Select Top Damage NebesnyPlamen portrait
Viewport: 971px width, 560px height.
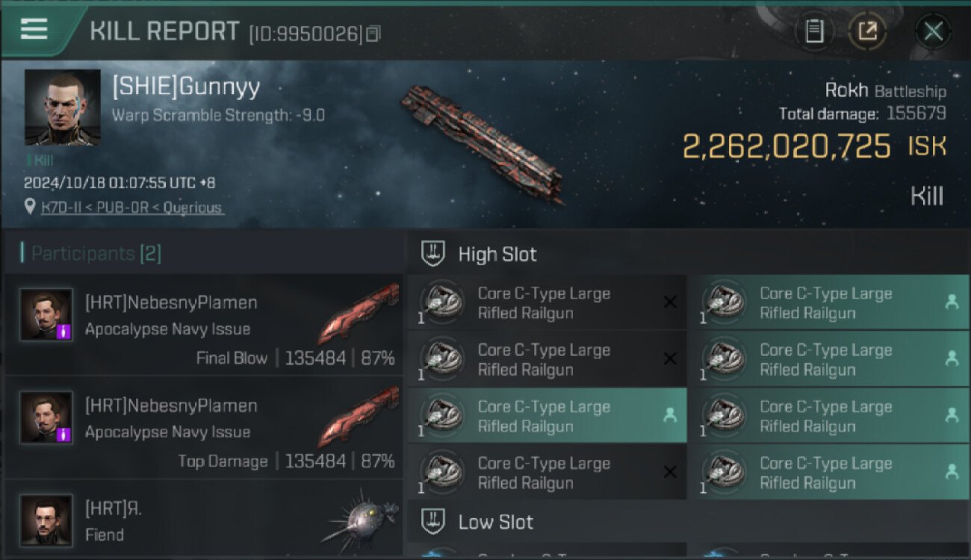point(46,418)
